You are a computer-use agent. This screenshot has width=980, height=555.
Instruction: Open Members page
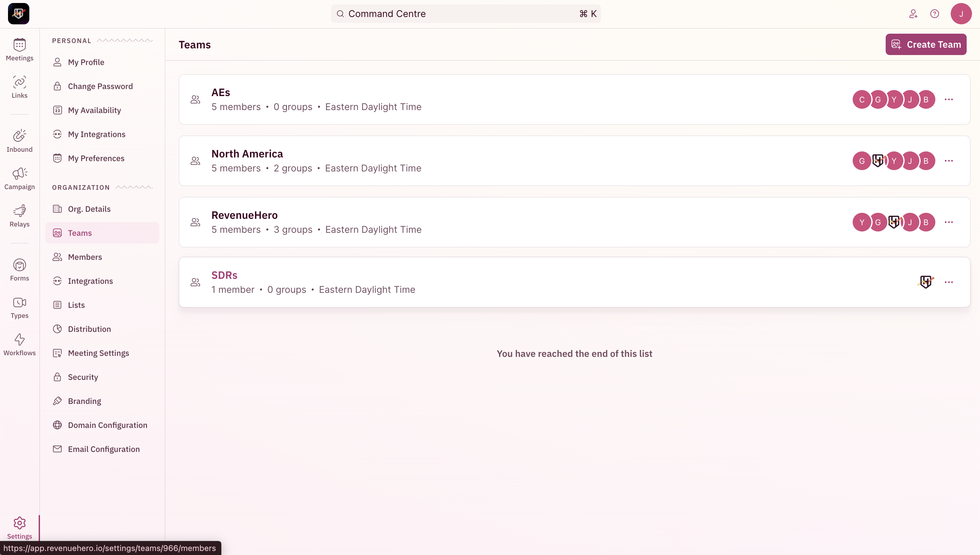pos(102,257)
